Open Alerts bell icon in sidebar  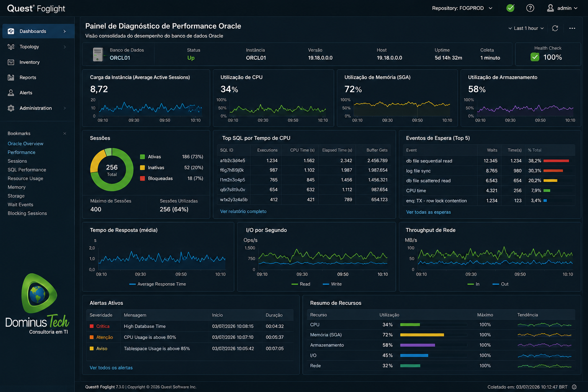point(11,93)
